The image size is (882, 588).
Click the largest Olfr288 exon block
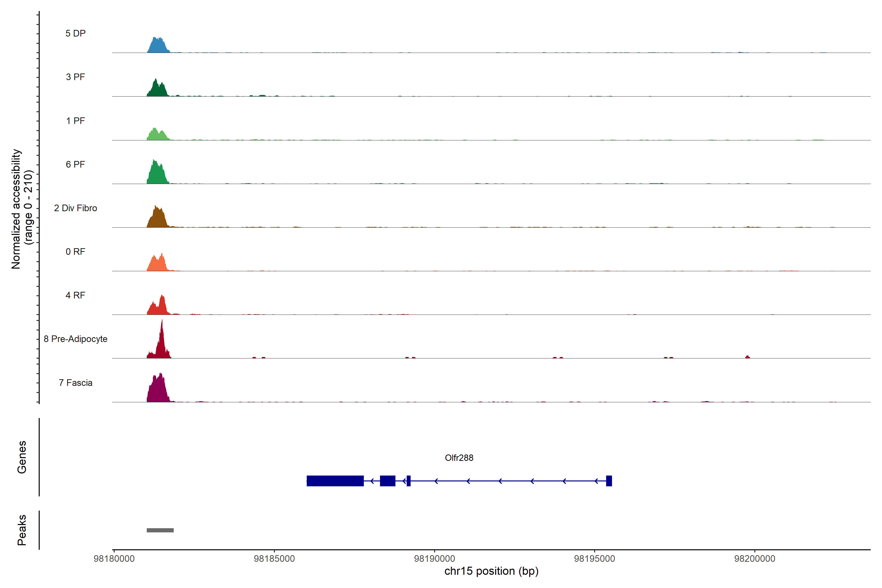click(335, 481)
